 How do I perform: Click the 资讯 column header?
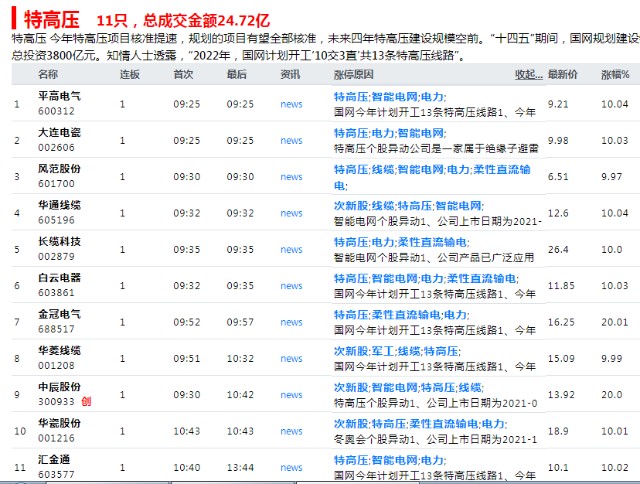click(x=290, y=74)
